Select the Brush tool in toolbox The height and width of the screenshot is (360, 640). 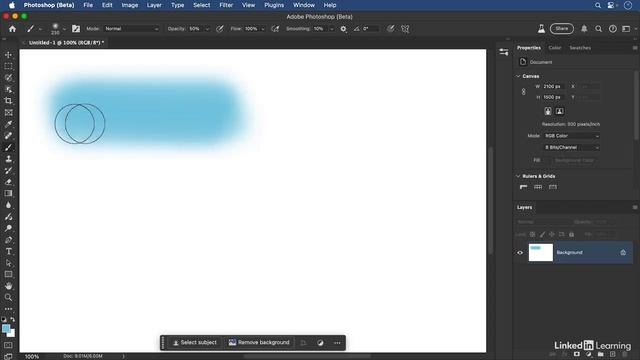tap(8, 147)
